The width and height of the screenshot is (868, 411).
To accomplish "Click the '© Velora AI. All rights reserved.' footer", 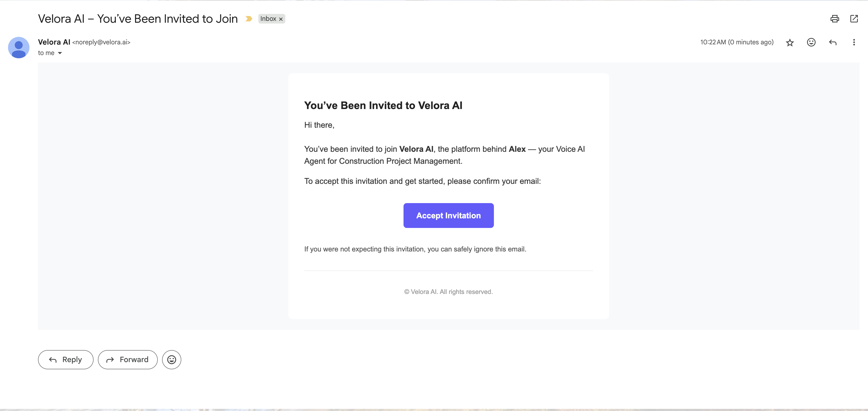I will point(448,292).
